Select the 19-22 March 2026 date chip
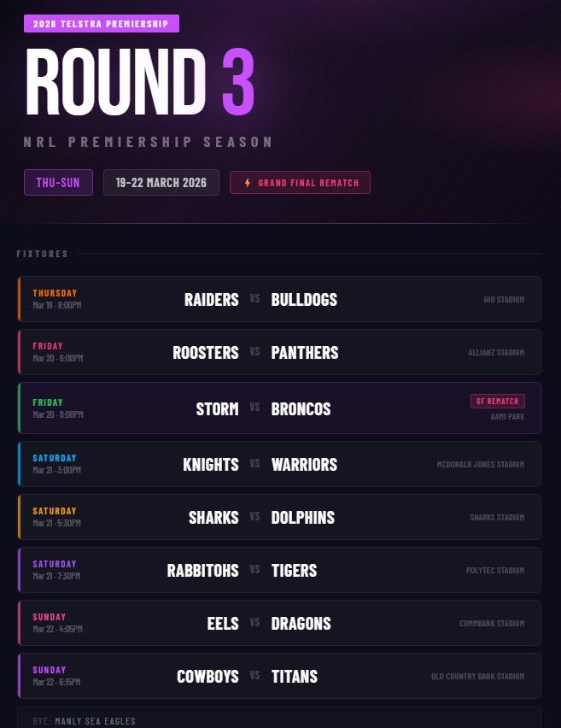This screenshot has height=728, width=561. [x=161, y=183]
